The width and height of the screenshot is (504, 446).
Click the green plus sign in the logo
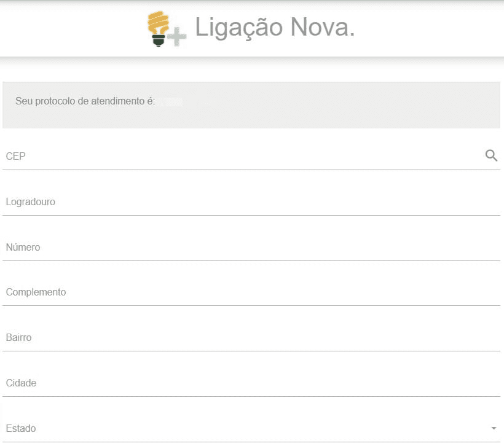177,37
